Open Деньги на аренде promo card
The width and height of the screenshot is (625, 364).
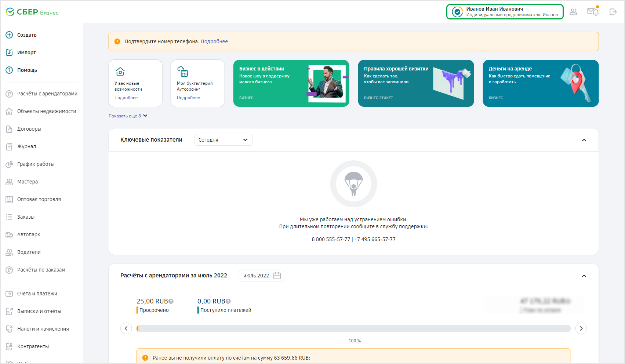pyautogui.click(x=540, y=83)
